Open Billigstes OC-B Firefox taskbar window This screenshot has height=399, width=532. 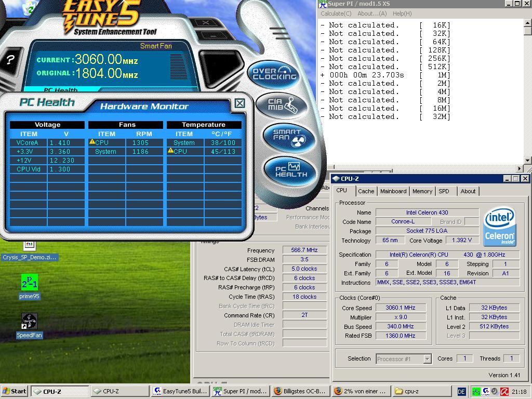pyautogui.click(x=300, y=391)
